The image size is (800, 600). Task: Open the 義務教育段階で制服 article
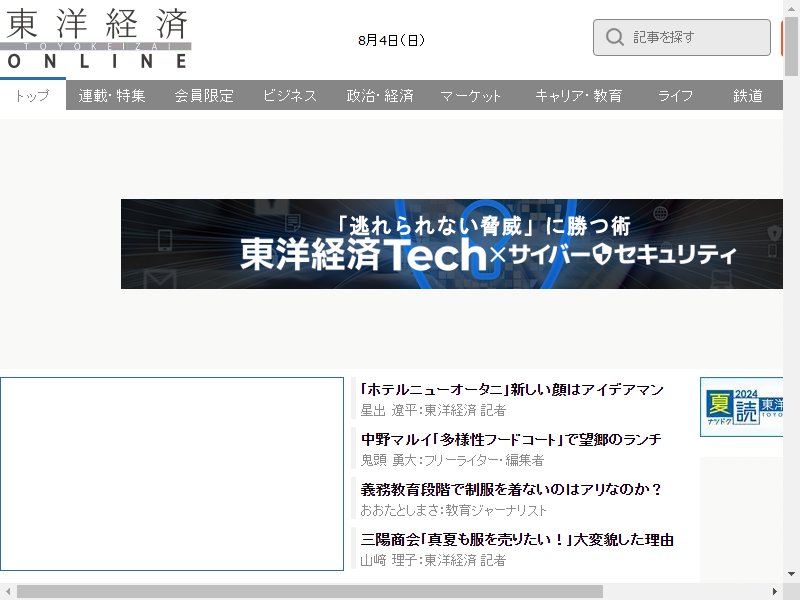pos(511,489)
